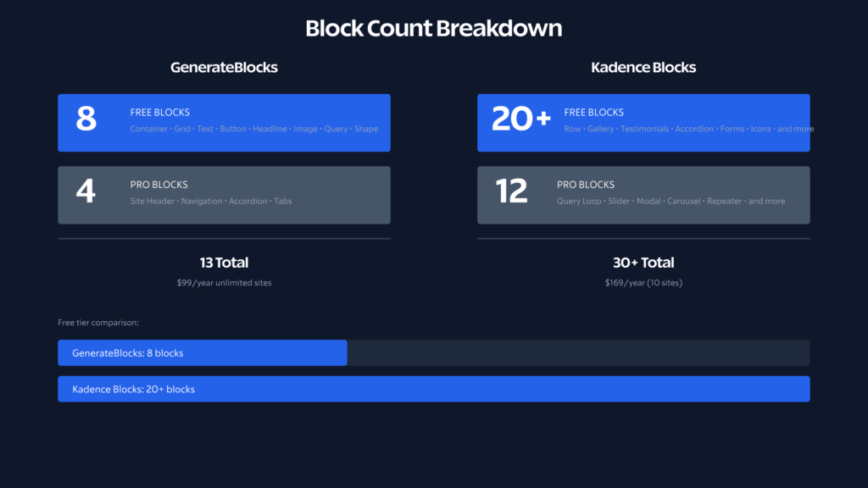Click the GenerateBlocks: 8 blocks comparison bar
The width and height of the screenshot is (868, 488).
(x=202, y=353)
